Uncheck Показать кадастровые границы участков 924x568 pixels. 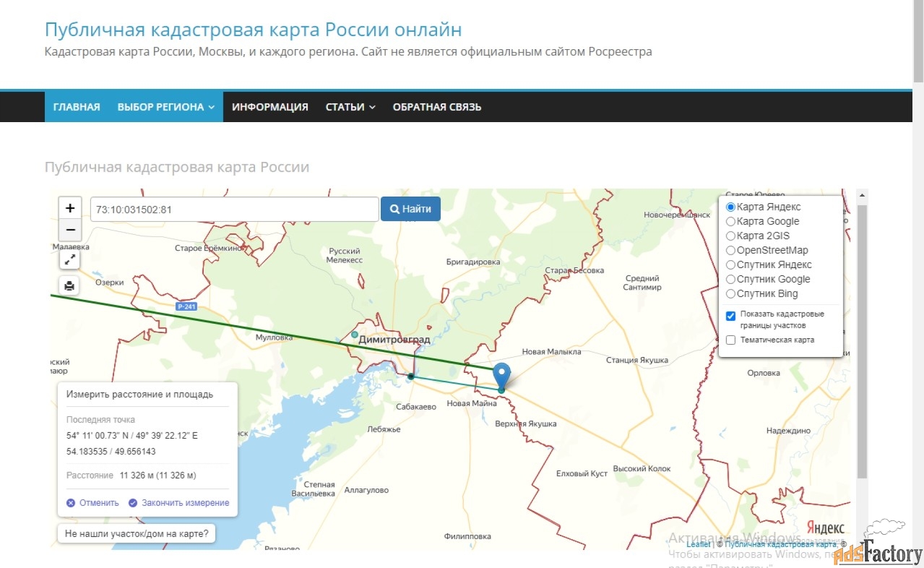730,315
